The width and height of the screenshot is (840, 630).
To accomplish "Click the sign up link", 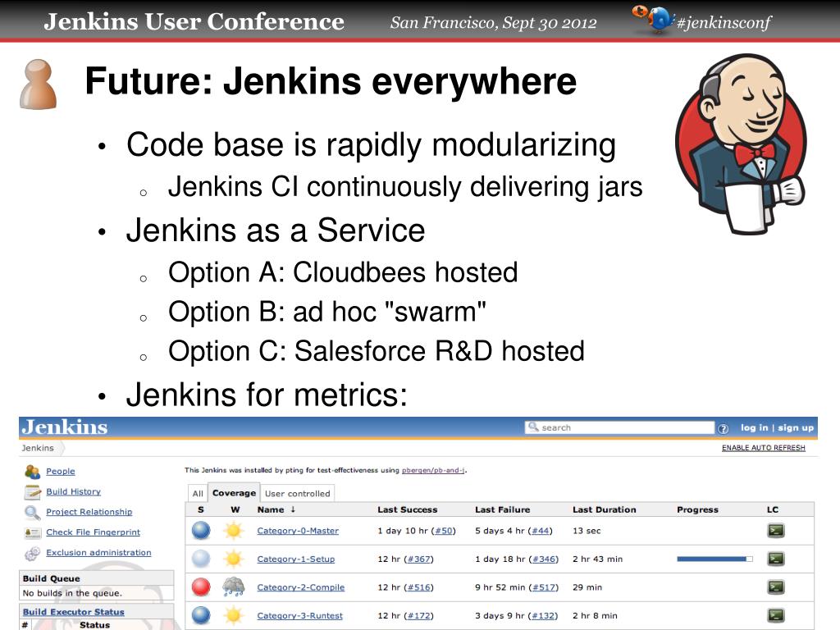I will (796, 427).
